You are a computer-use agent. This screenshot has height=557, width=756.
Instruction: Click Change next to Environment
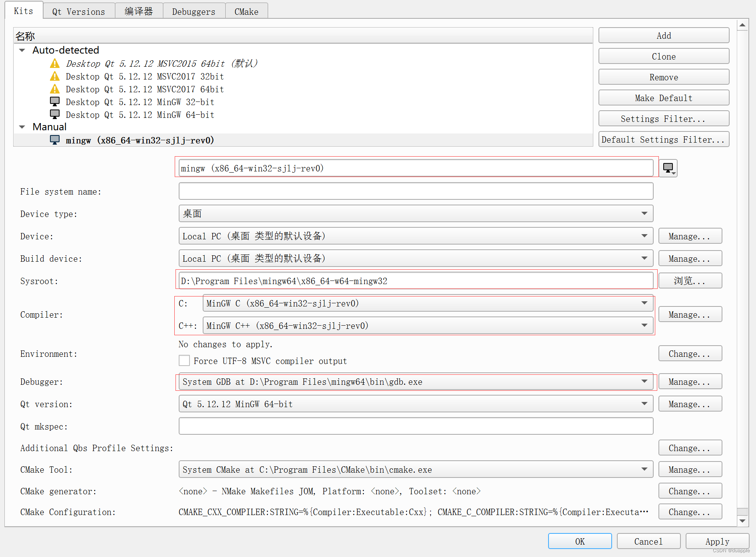coord(690,354)
